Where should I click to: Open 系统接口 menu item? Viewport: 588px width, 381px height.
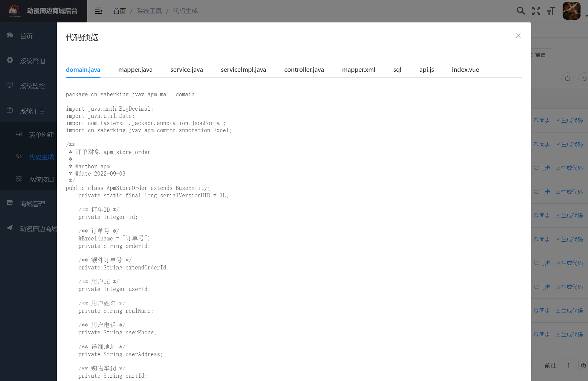pos(41,179)
